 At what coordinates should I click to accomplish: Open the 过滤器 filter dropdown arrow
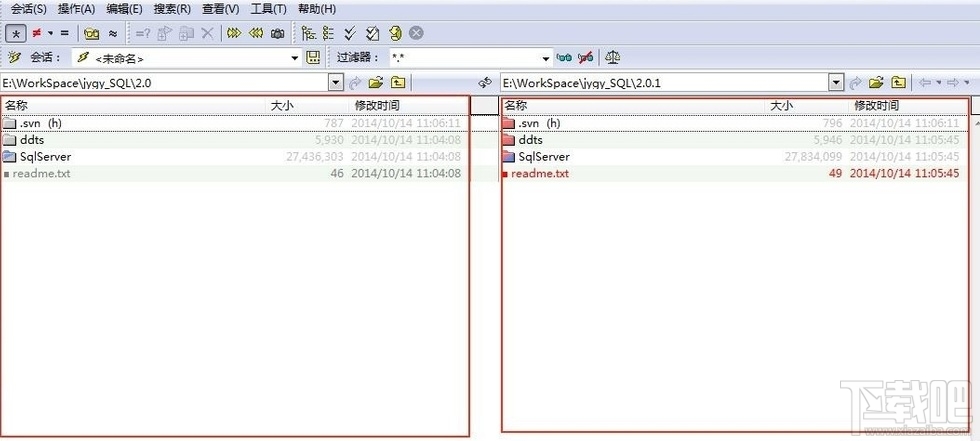pyautogui.click(x=546, y=58)
